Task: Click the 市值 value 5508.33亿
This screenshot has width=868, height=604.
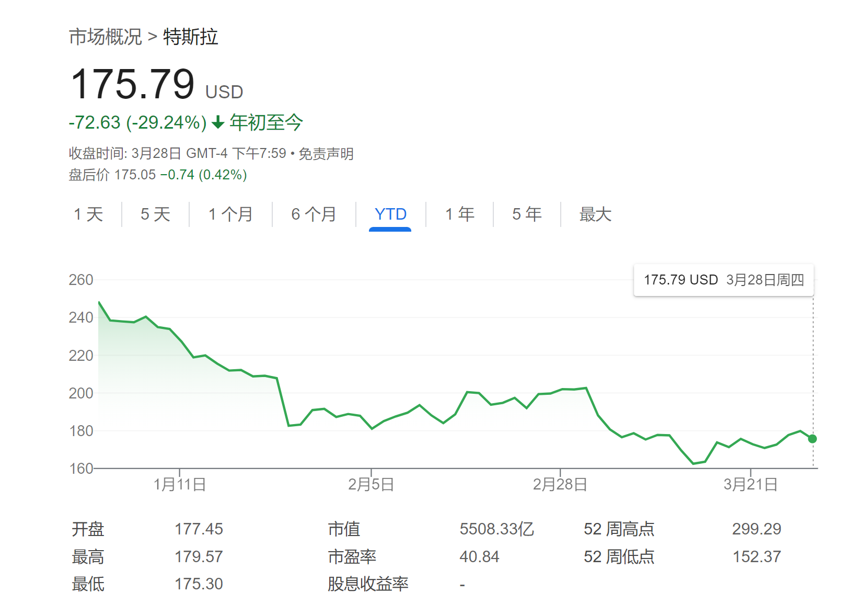Action: [496, 529]
